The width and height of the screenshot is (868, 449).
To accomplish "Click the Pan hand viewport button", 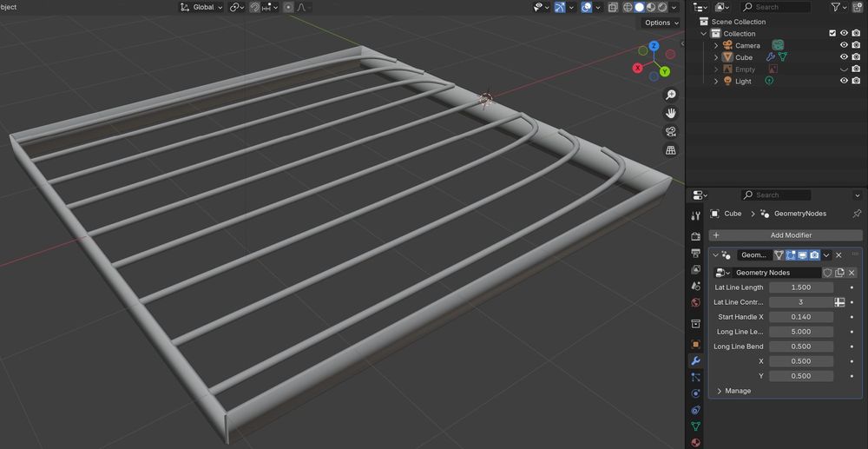I will tap(670, 113).
